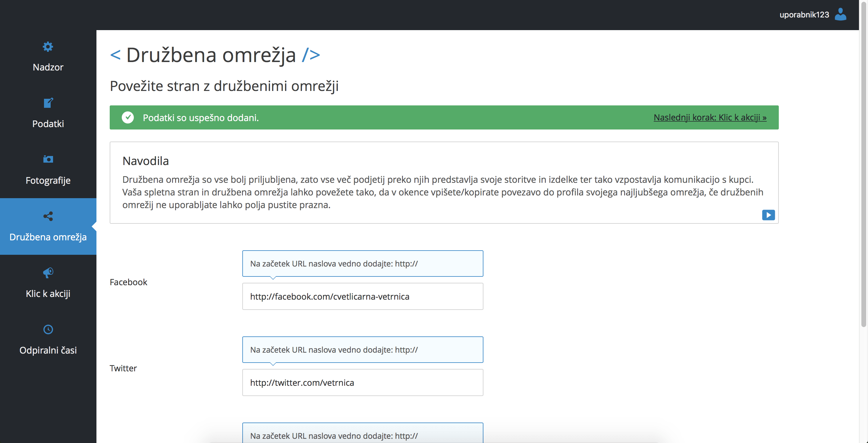Click 'Povežite stran z družbenimi omrežji' subtitle
Screen dimensions: 868x443
(224, 86)
